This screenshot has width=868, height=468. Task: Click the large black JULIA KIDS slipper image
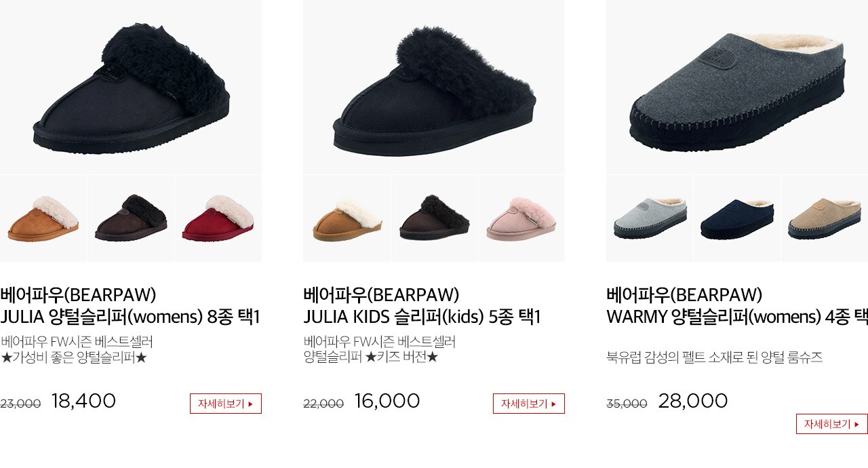point(434,87)
